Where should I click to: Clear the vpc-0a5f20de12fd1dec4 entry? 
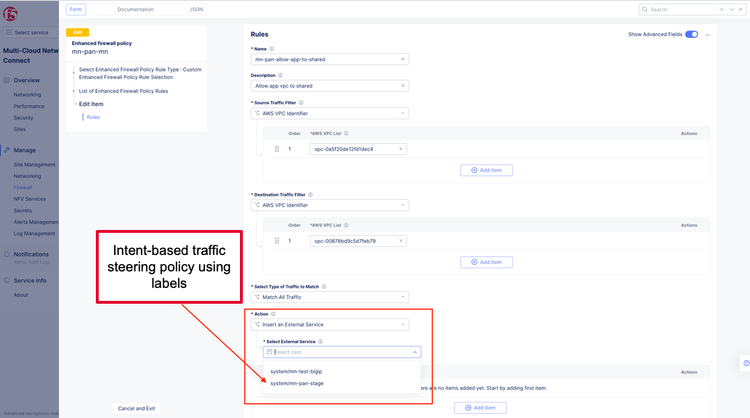401,149
